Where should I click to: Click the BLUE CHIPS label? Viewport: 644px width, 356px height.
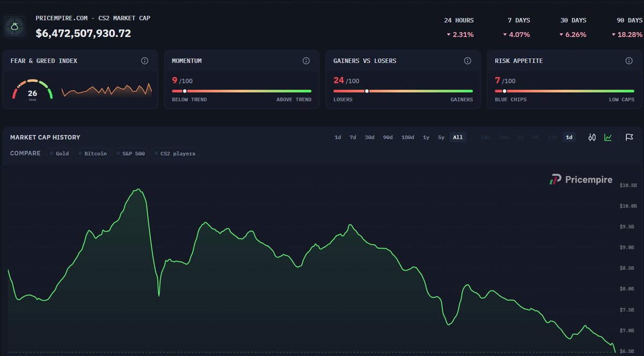(510, 99)
